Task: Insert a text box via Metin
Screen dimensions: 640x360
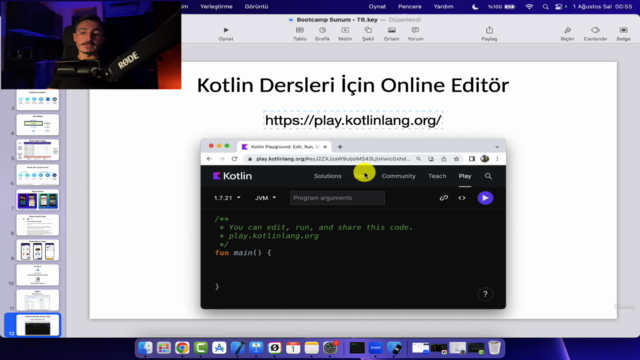Action: (345, 33)
